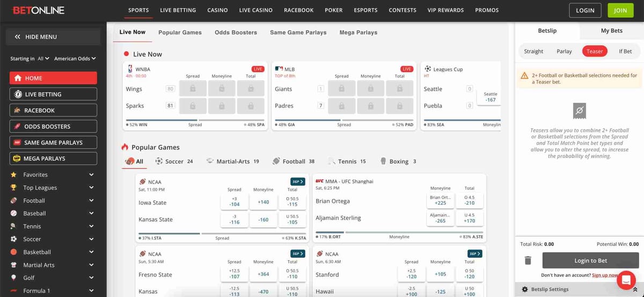Click the Wings vs Sparks win percentage bar
The width and height of the screenshot is (644, 297).
(195, 120)
